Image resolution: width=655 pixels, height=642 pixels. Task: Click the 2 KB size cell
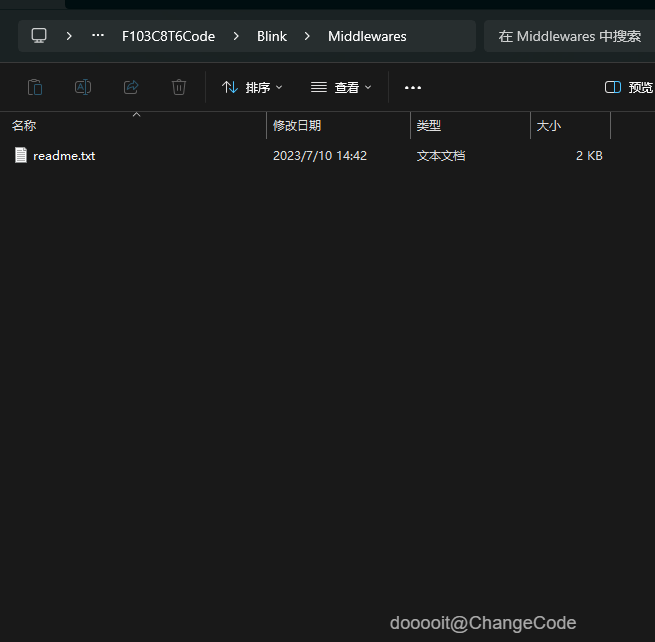click(589, 156)
